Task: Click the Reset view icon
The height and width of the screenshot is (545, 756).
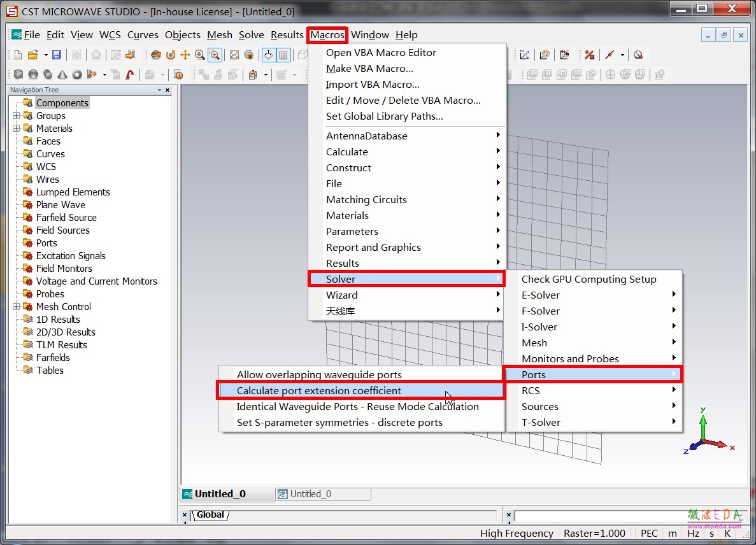Action: [234, 55]
